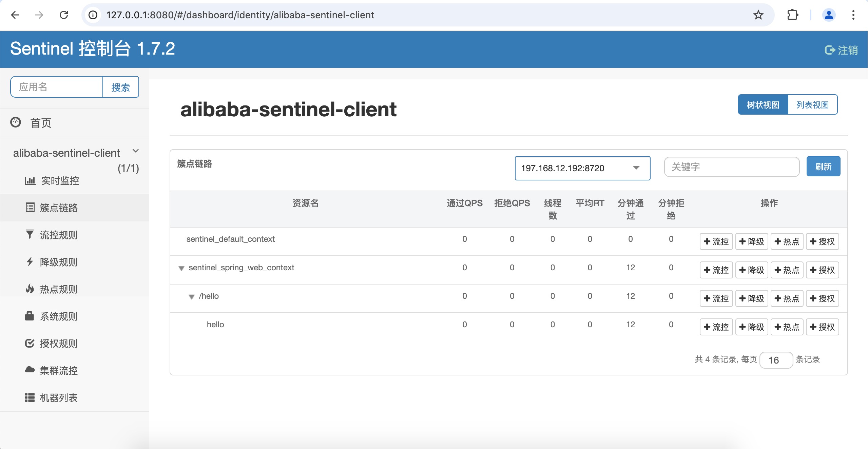Click the logout arrow icon beside 注销
This screenshot has height=449, width=868.
click(830, 50)
